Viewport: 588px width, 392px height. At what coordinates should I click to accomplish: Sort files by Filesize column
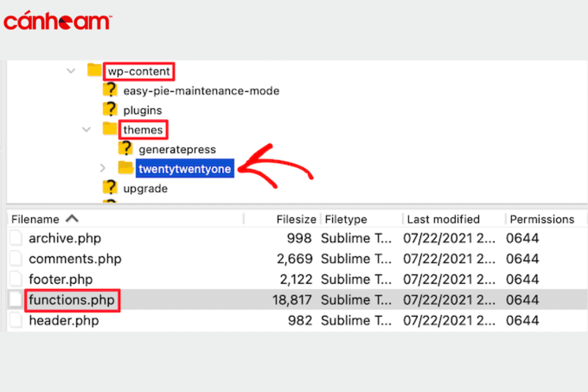[x=296, y=219]
